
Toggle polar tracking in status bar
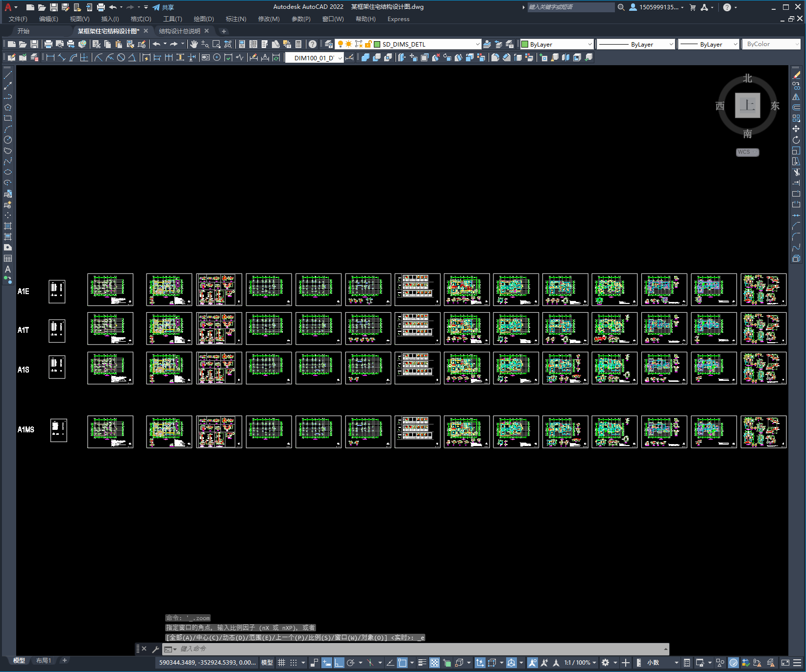point(351,663)
